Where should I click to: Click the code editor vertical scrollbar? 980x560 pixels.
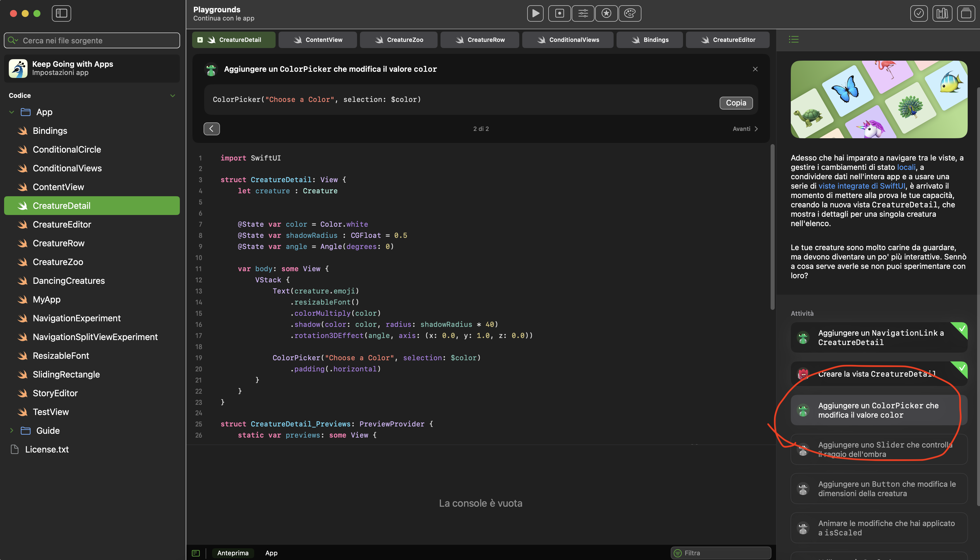coord(772,227)
